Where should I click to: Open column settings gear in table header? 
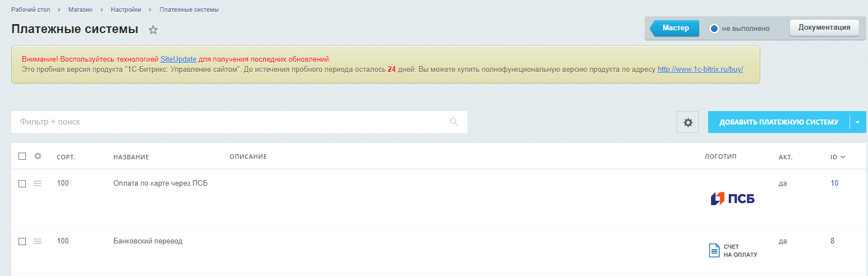(38, 157)
